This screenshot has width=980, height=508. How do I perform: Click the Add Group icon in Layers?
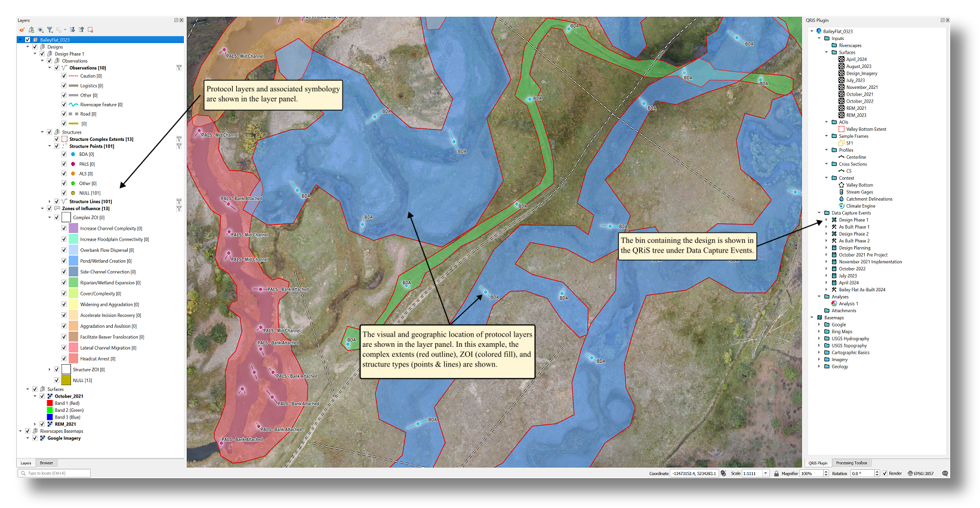pos(31,29)
